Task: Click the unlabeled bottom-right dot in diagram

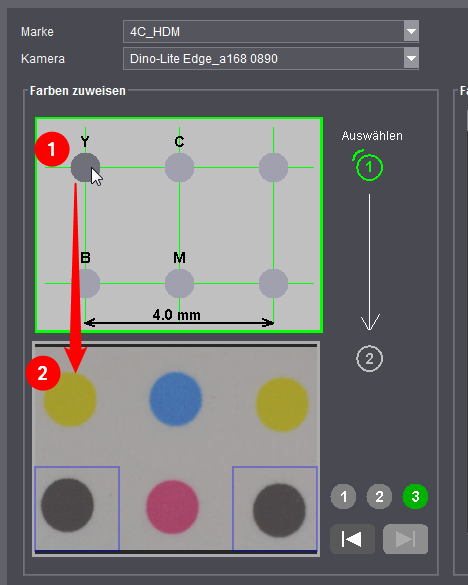Action: click(274, 283)
